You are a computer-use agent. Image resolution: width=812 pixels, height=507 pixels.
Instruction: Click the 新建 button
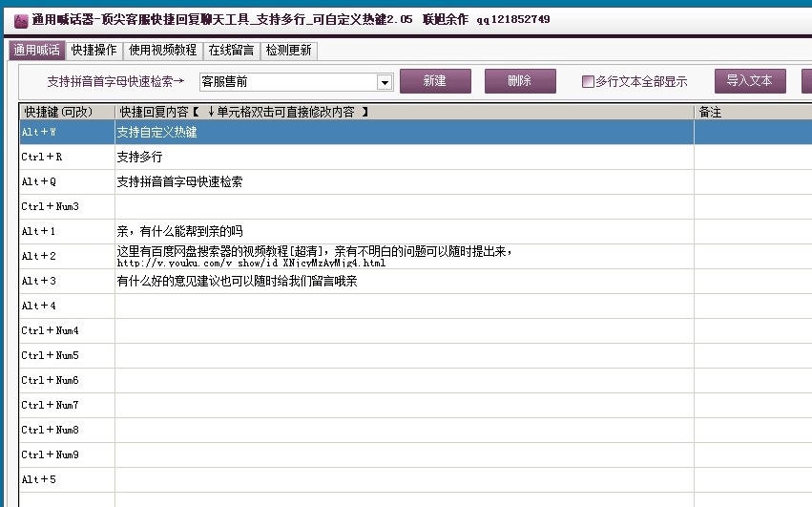click(435, 81)
